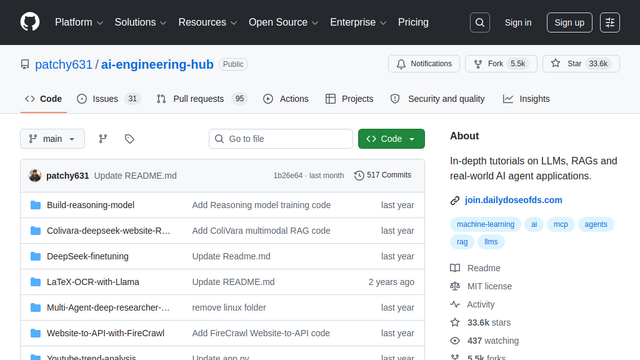Switch to the Projects tab
This screenshot has width=640, height=360.
[349, 99]
